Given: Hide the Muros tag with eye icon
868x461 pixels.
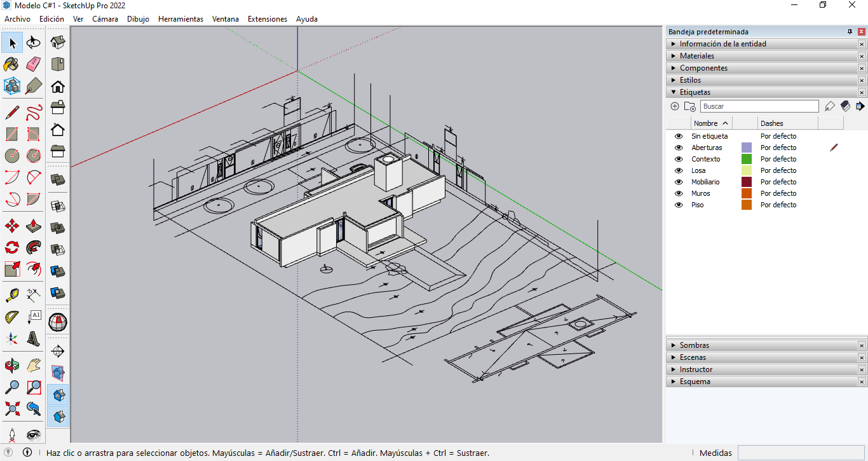Looking at the screenshot, I should tap(679, 193).
